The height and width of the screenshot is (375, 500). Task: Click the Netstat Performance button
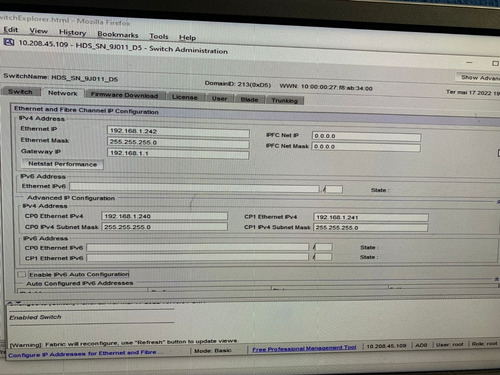click(x=62, y=164)
